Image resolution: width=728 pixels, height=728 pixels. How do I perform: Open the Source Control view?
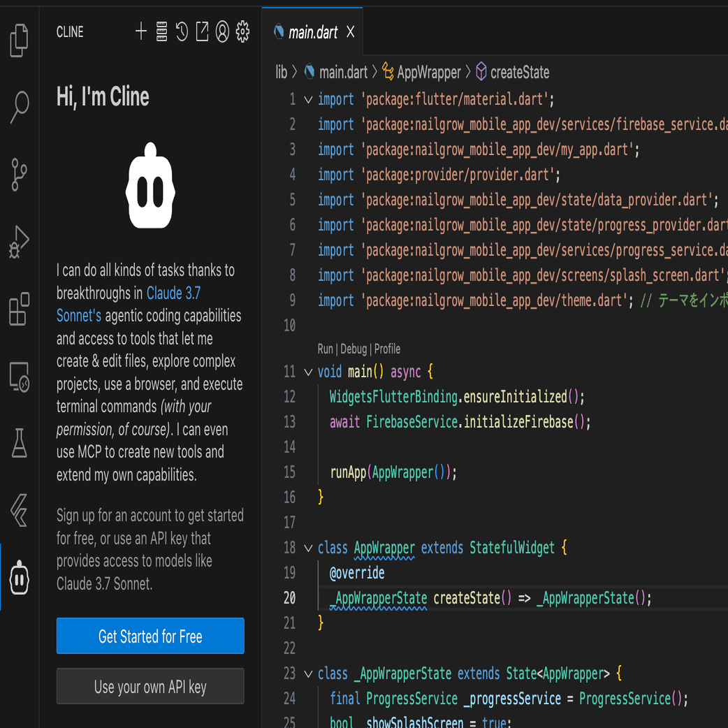(x=19, y=175)
